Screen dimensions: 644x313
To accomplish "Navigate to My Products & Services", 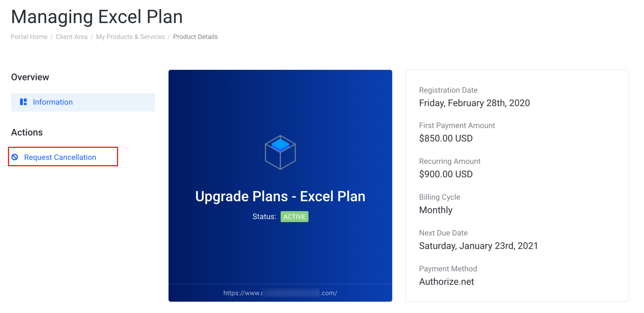I will coord(130,37).
